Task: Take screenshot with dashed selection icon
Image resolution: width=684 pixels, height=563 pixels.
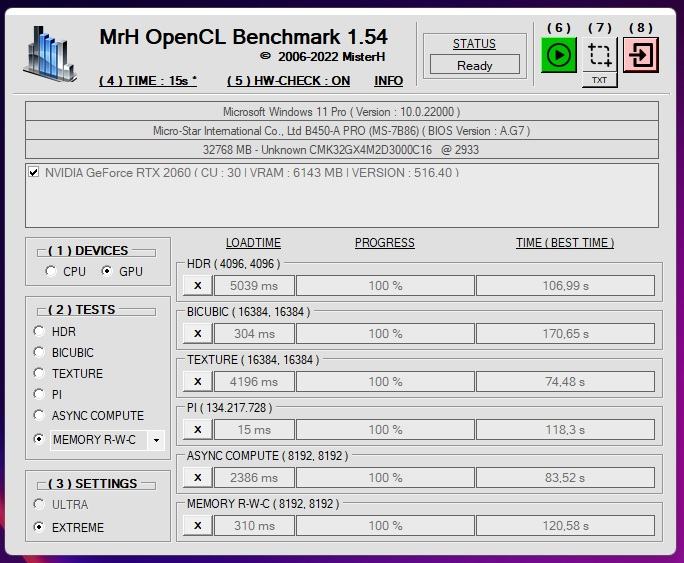Action: click(600, 55)
